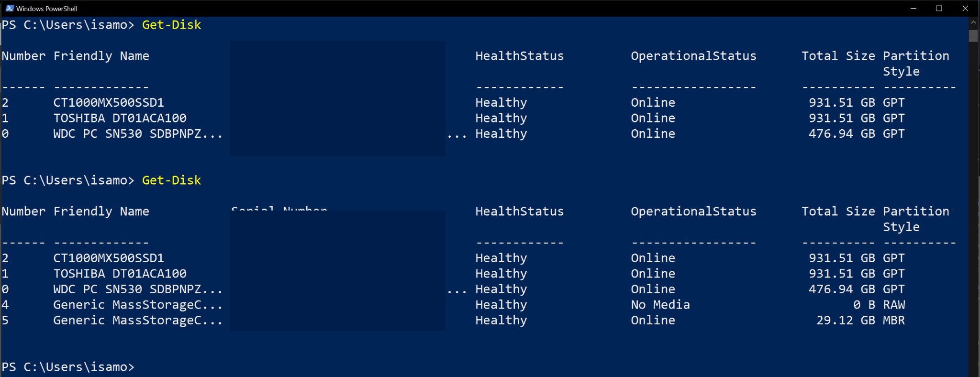Click "WDC PC SN530 SDBPNPZ..." in the three-disk table
The width and height of the screenshot is (980, 377).
[138, 133]
